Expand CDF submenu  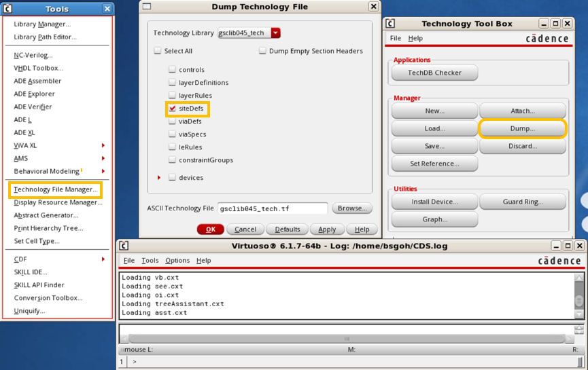pos(103,259)
